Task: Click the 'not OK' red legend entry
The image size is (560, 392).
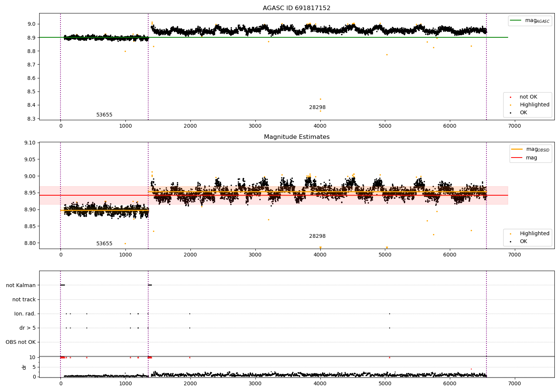Action: coord(528,97)
